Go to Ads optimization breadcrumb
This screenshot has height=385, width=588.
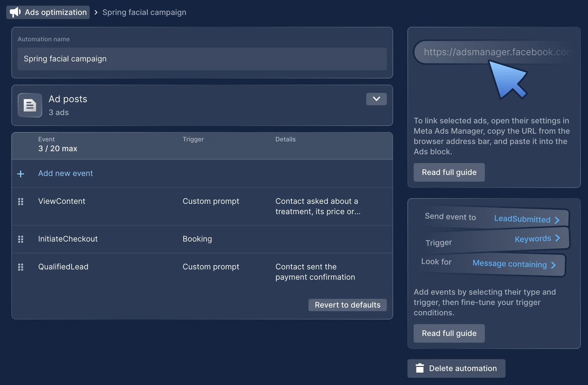[x=48, y=12]
